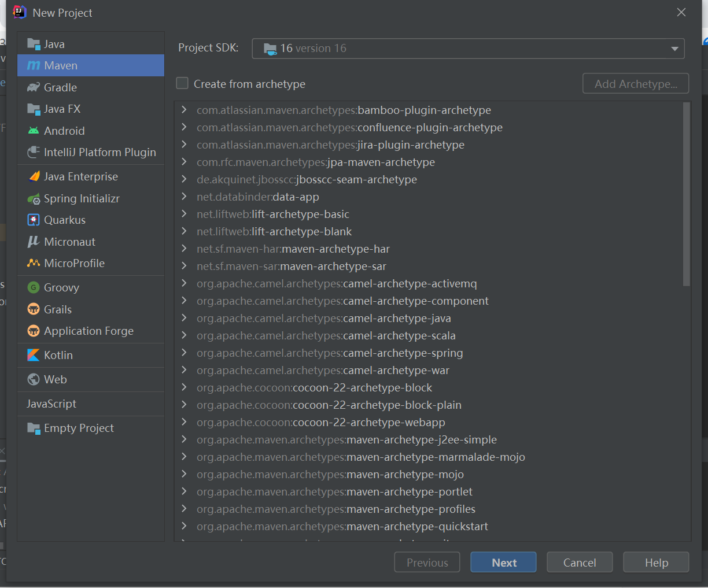
Task: Expand the camel-archetype-spring tree node
Action: coord(184,353)
